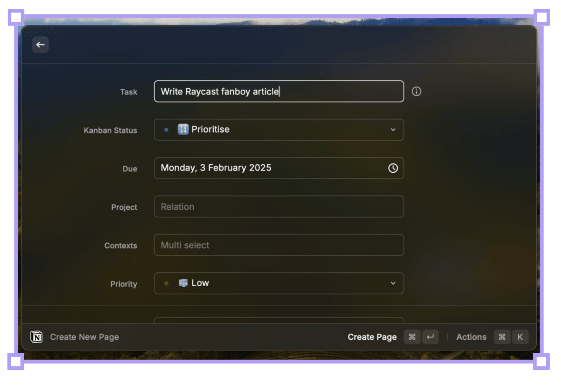Viewport: 561px width, 392px height.
Task: Click the Notion logo icon
Action: pos(36,337)
